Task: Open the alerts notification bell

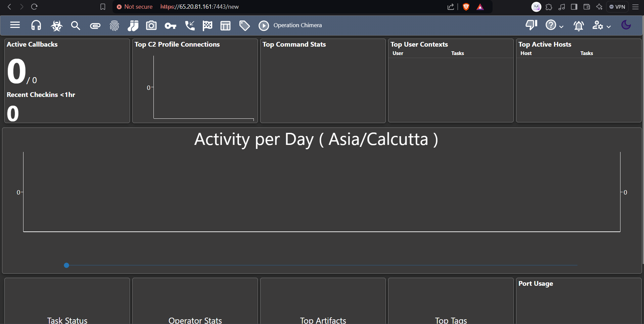Action: click(579, 25)
